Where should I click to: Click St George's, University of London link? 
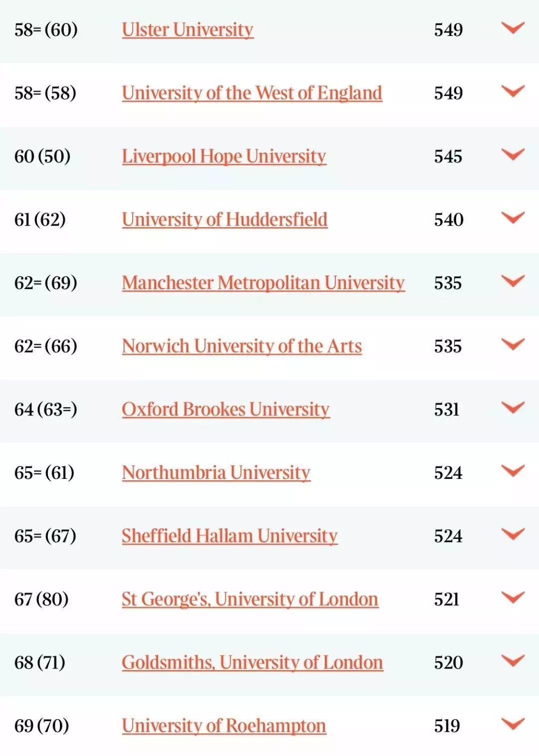coord(250,599)
